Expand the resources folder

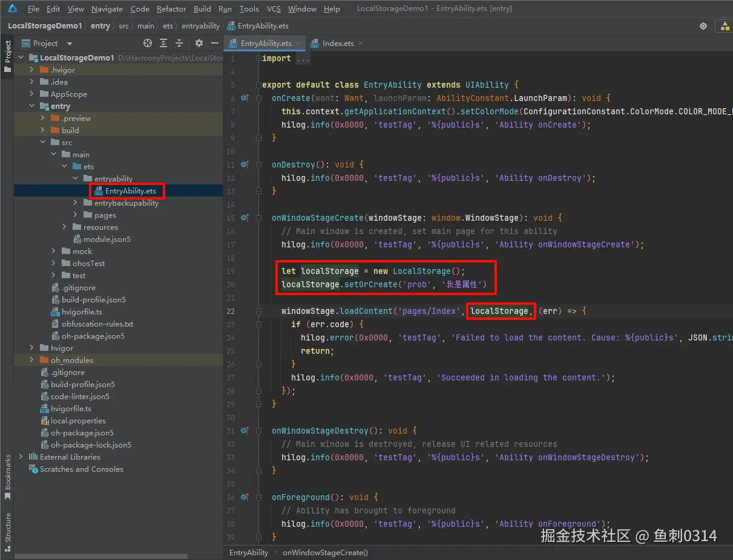point(65,227)
